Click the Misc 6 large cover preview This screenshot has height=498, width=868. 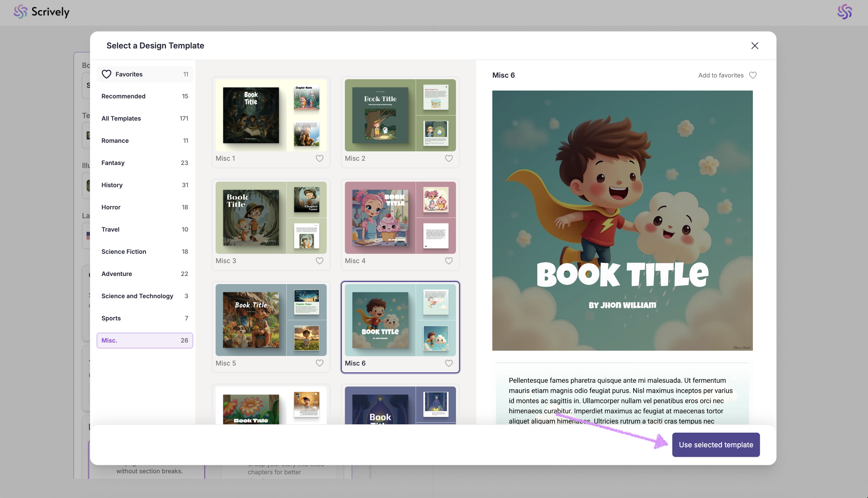pos(622,220)
